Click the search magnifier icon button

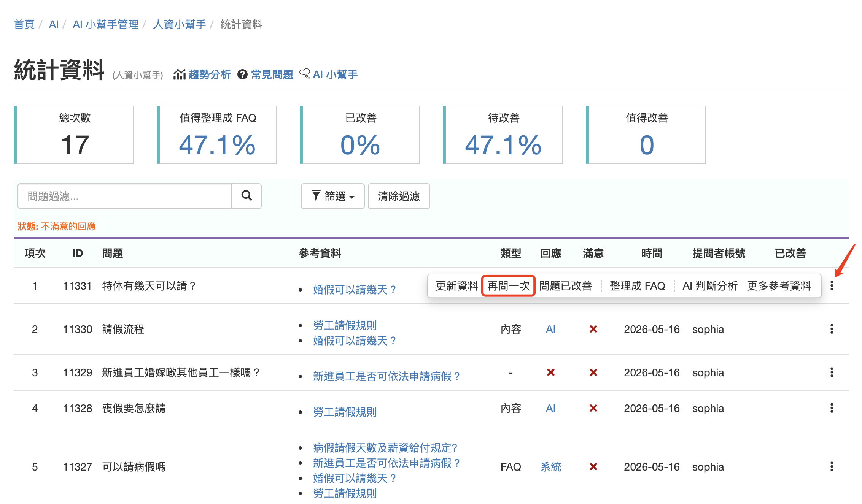[247, 196]
